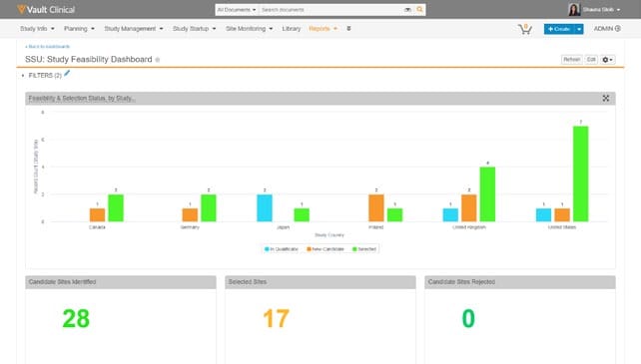Open the Planning menu
The height and width of the screenshot is (364, 641).
[79, 29]
